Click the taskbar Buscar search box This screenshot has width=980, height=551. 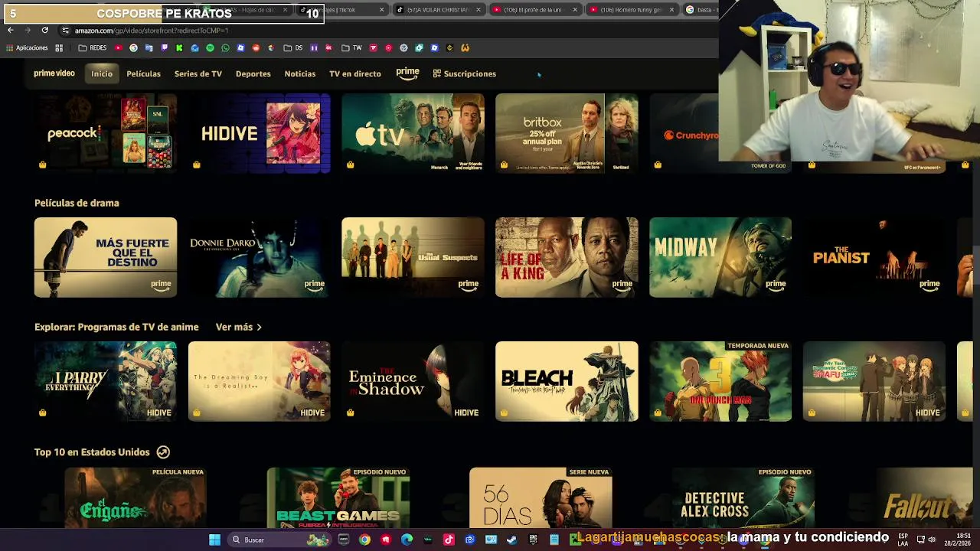click(x=279, y=540)
